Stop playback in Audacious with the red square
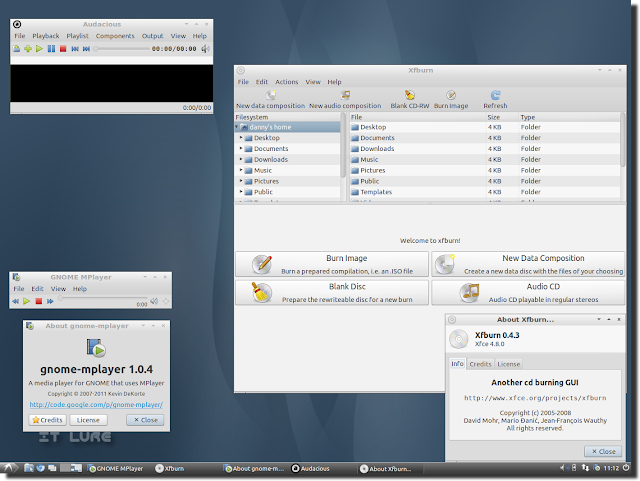This screenshot has height=481, width=640. pyautogui.click(x=63, y=49)
